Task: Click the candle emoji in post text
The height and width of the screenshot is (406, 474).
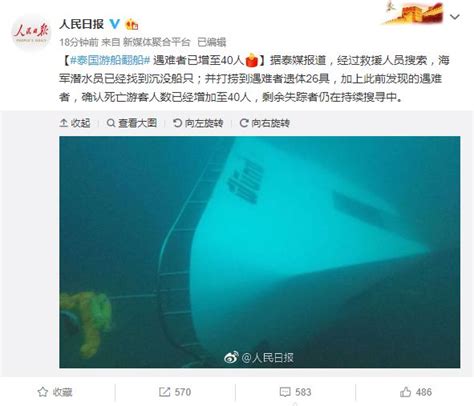Action: pos(252,60)
